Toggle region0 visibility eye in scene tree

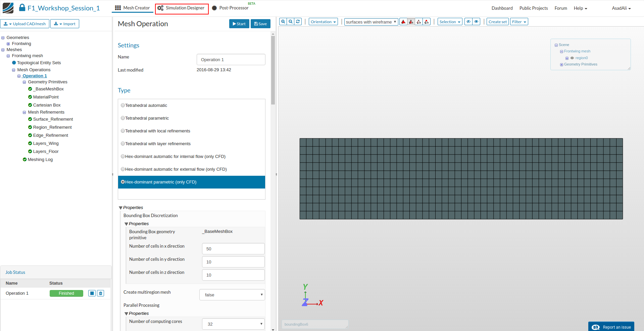coord(572,58)
